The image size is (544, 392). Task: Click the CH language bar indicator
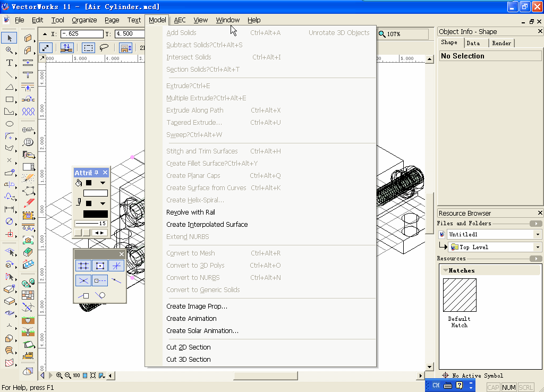pos(436,386)
